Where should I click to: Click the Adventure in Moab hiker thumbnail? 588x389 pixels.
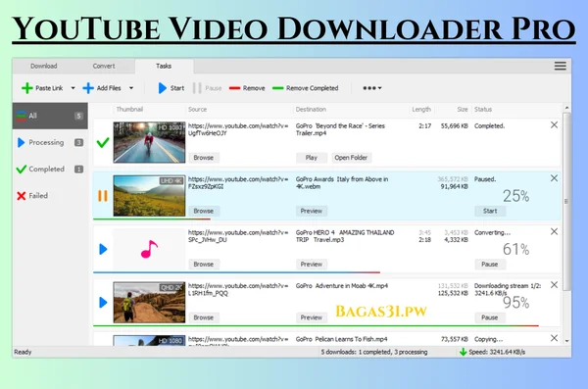(x=149, y=302)
